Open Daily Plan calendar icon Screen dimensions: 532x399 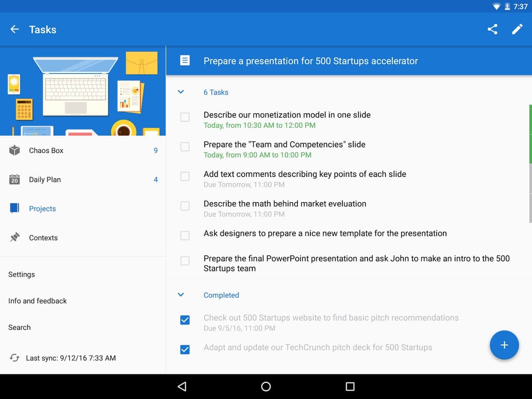(x=15, y=180)
